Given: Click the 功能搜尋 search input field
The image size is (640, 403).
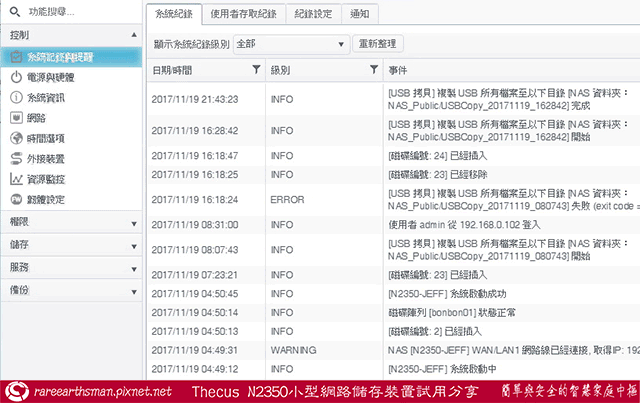Looking at the screenshot, I should pyautogui.click(x=75, y=13).
